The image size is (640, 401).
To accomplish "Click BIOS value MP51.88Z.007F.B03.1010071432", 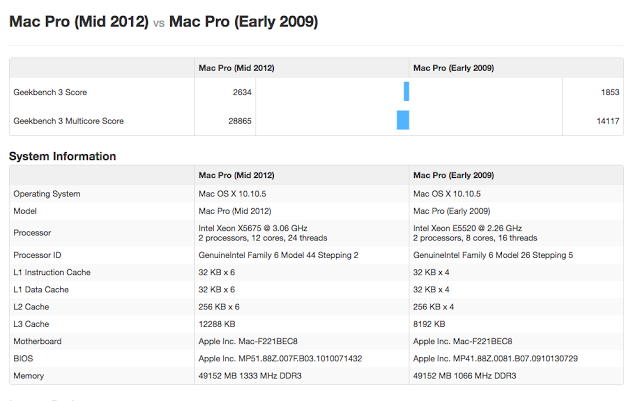I will [300, 359].
